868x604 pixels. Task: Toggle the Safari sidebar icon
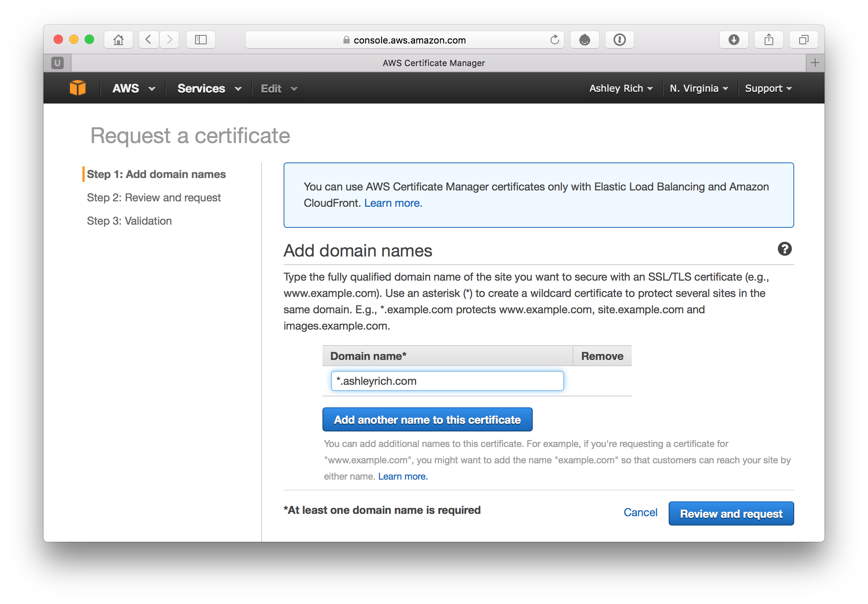pos(200,40)
